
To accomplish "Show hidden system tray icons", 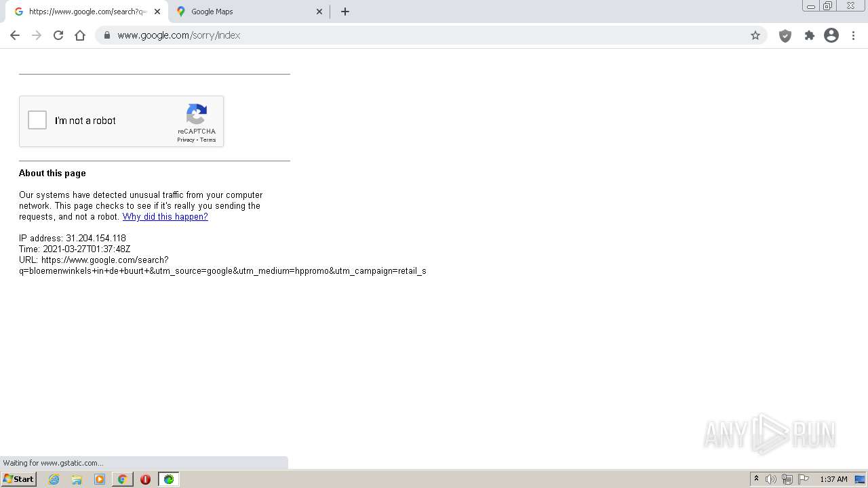I will click(756, 479).
